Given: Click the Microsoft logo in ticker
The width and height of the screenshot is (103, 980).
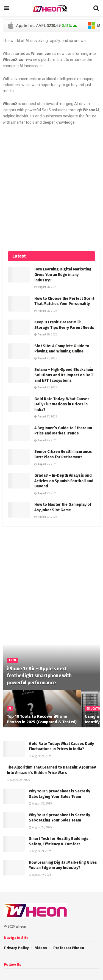Looking at the screenshot, I should coord(91,26).
